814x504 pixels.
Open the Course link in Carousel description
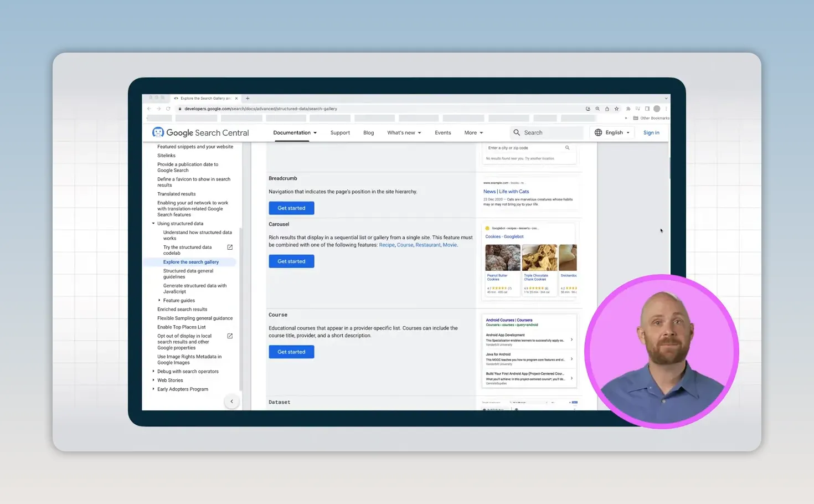(x=405, y=245)
